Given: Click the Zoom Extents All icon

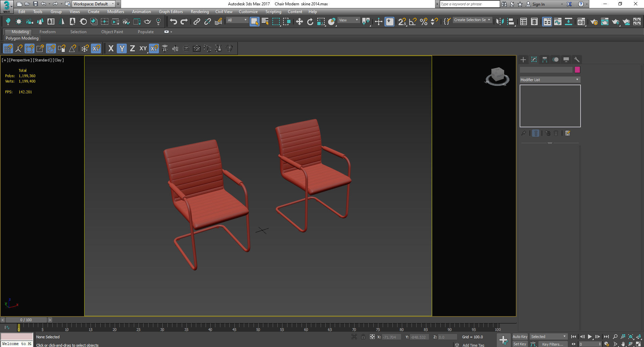Looking at the screenshot, I should pyautogui.click(x=639, y=337).
